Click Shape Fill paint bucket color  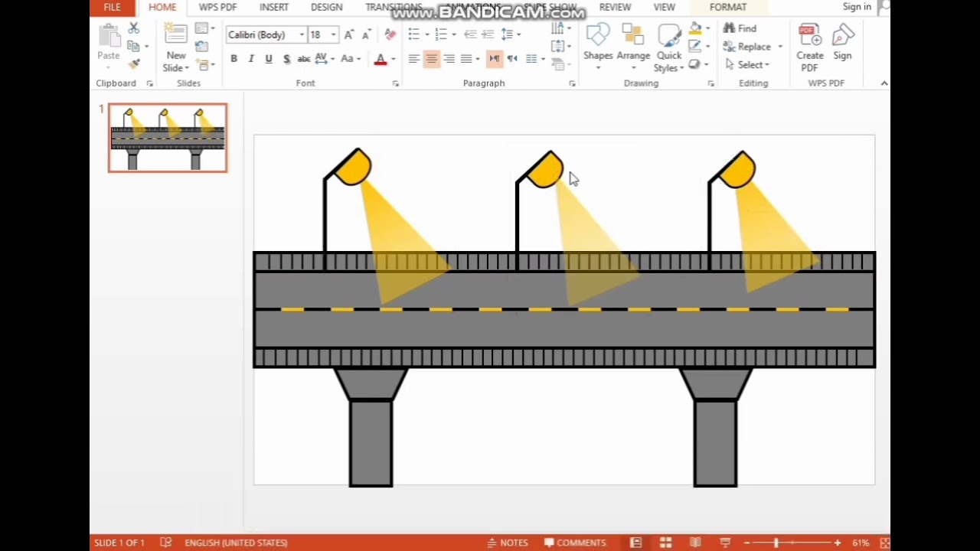click(695, 28)
